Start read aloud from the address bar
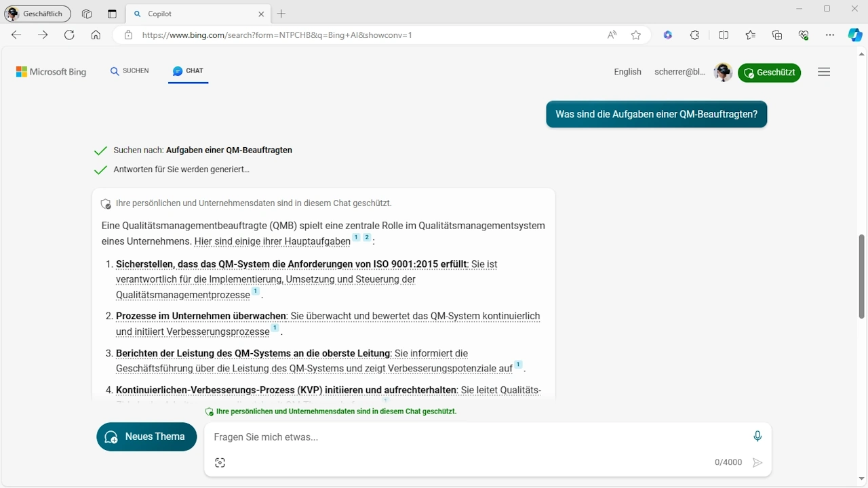The image size is (868, 488). tap(611, 35)
